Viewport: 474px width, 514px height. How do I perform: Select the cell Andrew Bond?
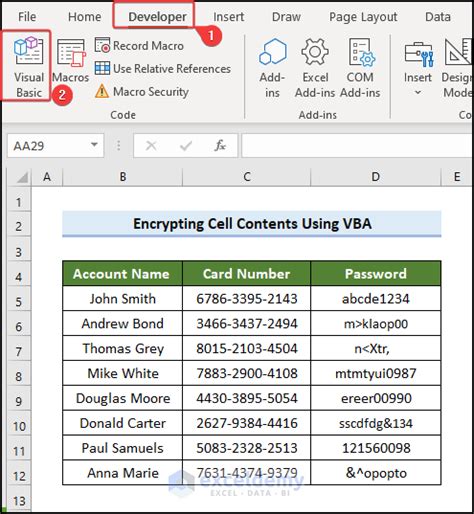pos(122,323)
